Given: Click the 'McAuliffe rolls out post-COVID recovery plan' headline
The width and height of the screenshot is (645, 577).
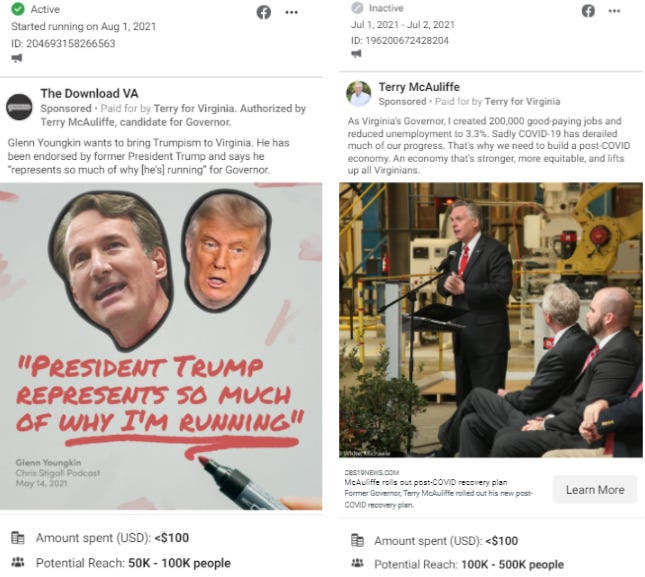Looking at the screenshot, I should coord(426,482).
